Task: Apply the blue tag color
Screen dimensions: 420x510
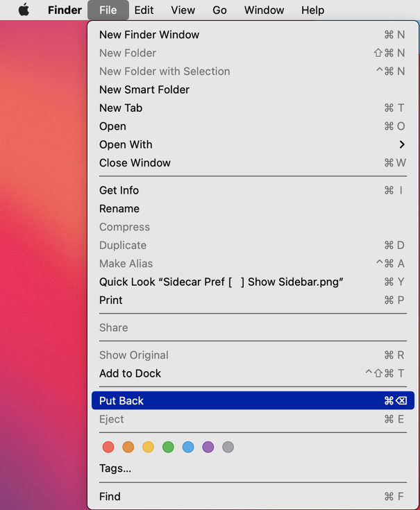Action: 188,447
